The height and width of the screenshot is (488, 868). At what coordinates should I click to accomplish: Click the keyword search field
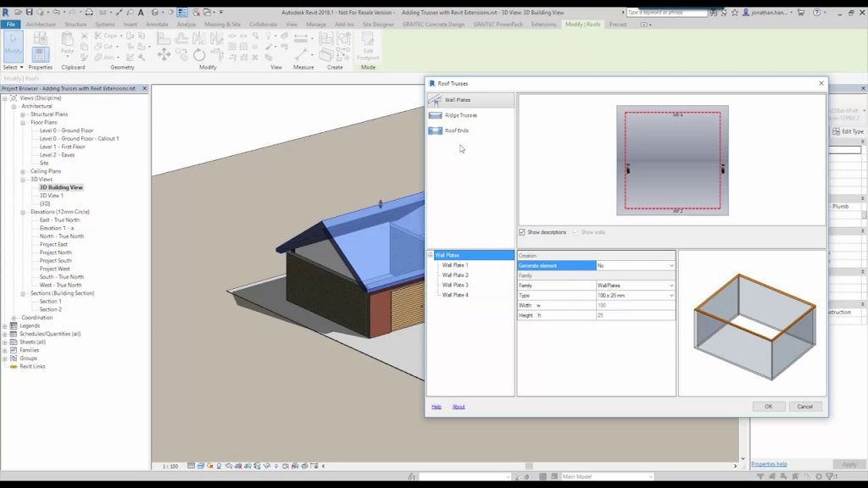pyautogui.click(x=666, y=12)
